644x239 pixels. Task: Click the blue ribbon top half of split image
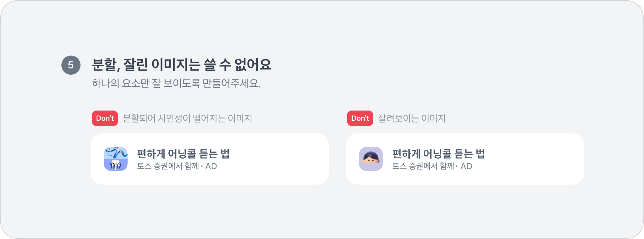click(x=116, y=153)
